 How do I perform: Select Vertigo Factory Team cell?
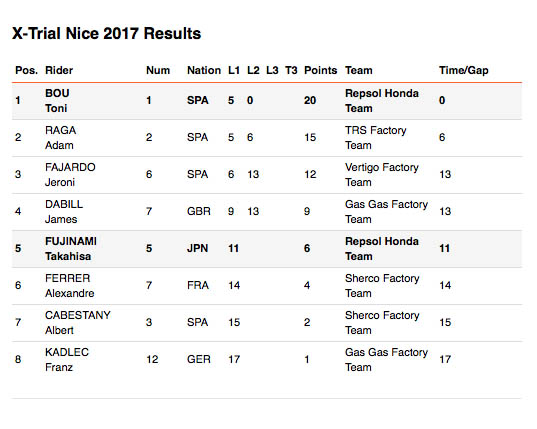pyautogui.click(x=382, y=175)
